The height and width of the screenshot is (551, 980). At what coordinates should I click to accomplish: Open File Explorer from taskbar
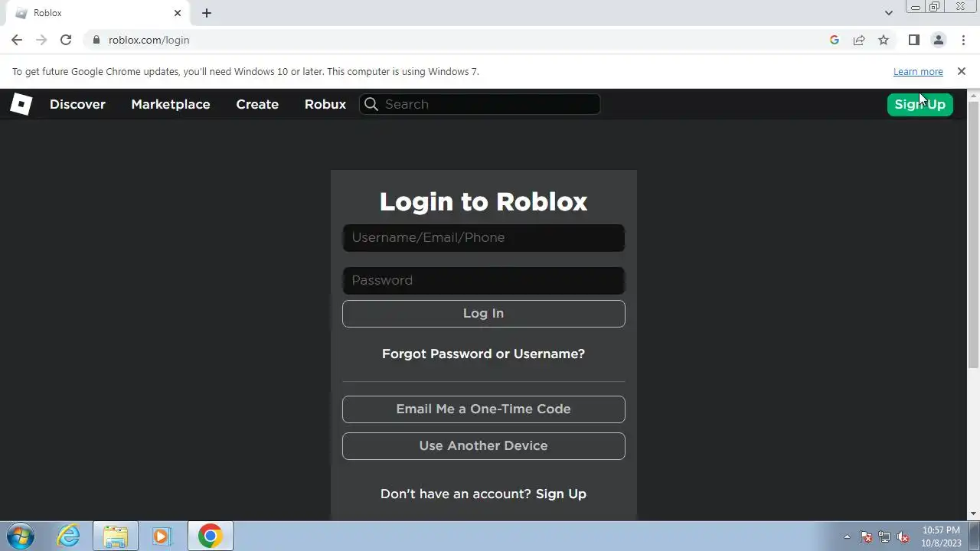point(116,536)
